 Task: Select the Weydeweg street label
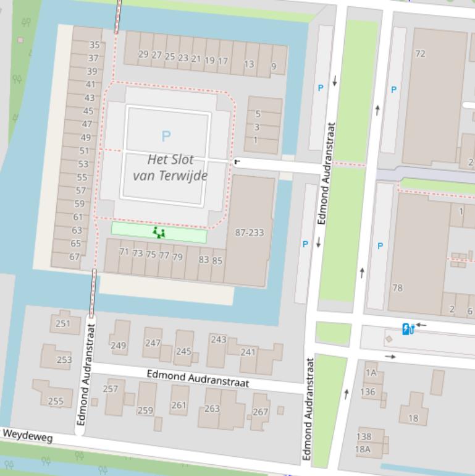click(27, 436)
